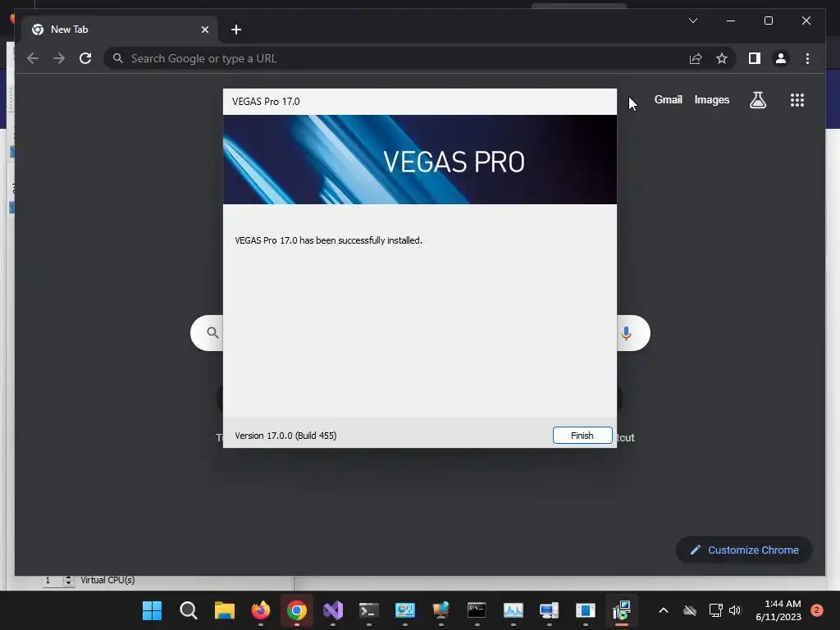Reload the page in Chrome
The width and height of the screenshot is (840, 630).
tap(85, 58)
